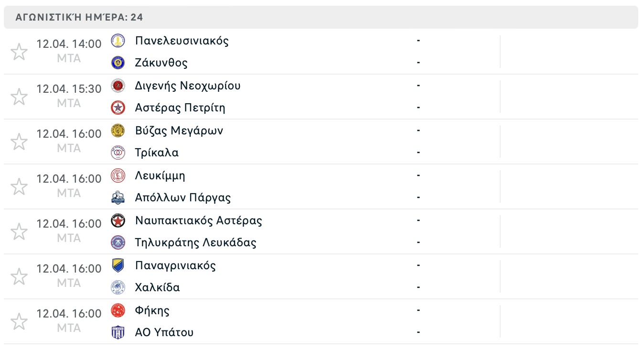Click the Ζάκυνθος team crest
This screenshot has width=644, height=351.
point(118,63)
